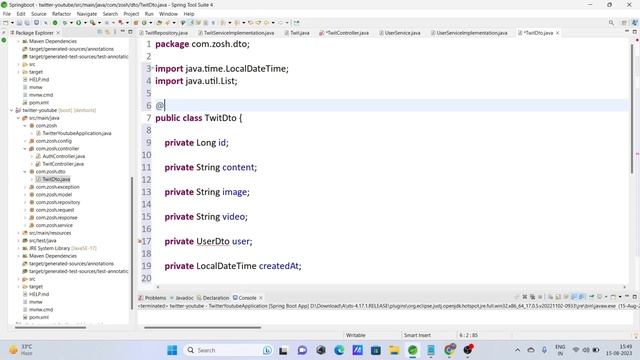Minimize the Console view
This screenshot has width=640, height=360.
[x=627, y=296]
